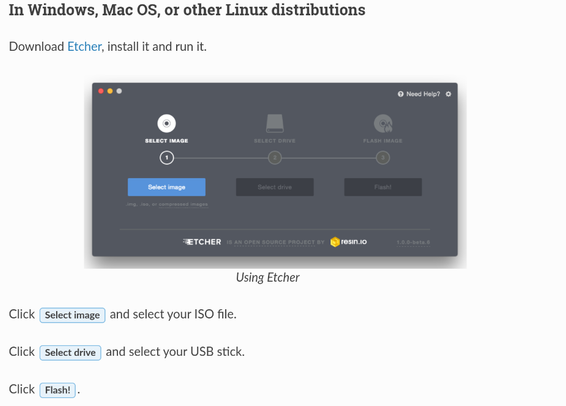Viewport: 566px width, 406px height.
Task: Click the Flash! label in instructions
Action: point(58,390)
